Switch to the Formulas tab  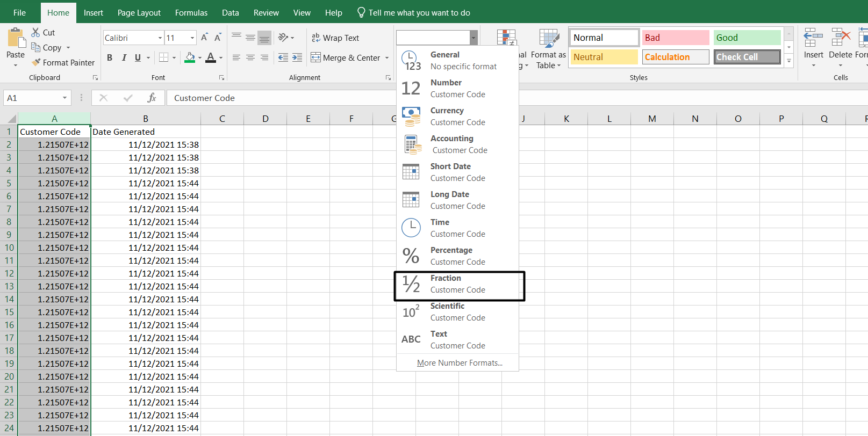(x=191, y=12)
